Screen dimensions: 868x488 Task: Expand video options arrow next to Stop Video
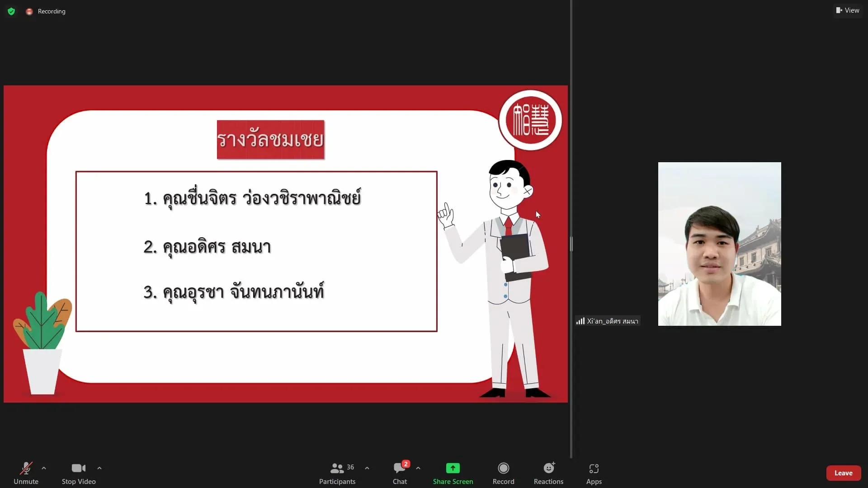point(99,468)
